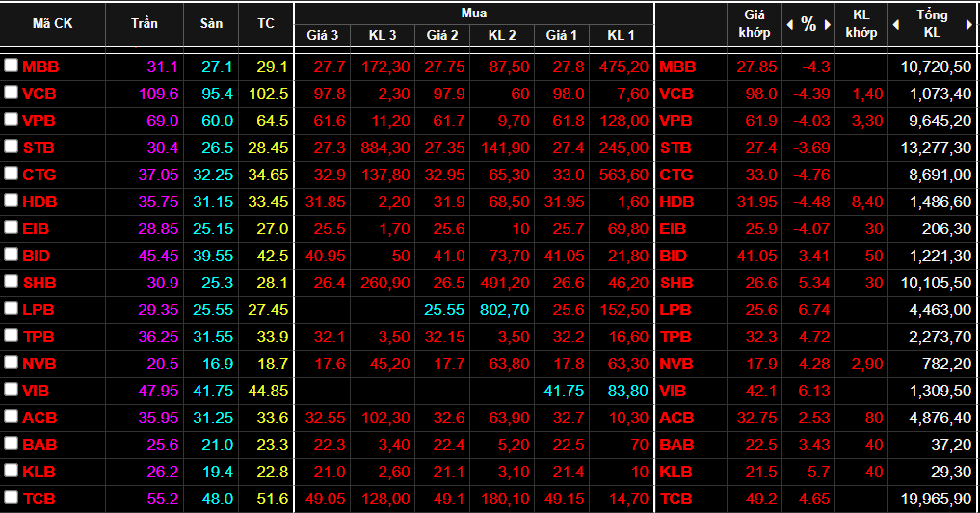
Task: Click left arrow beside Tổng KL header
Action: [896, 24]
